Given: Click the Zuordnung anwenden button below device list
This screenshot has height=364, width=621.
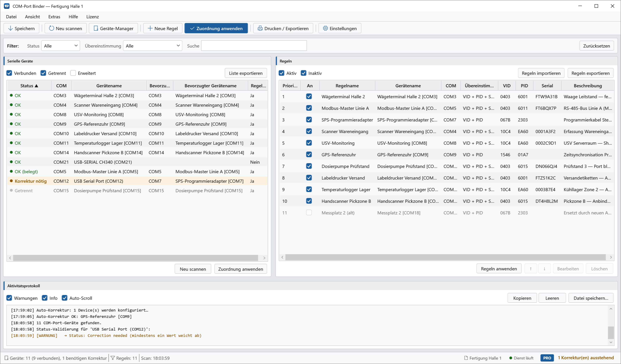Looking at the screenshot, I should click(241, 269).
